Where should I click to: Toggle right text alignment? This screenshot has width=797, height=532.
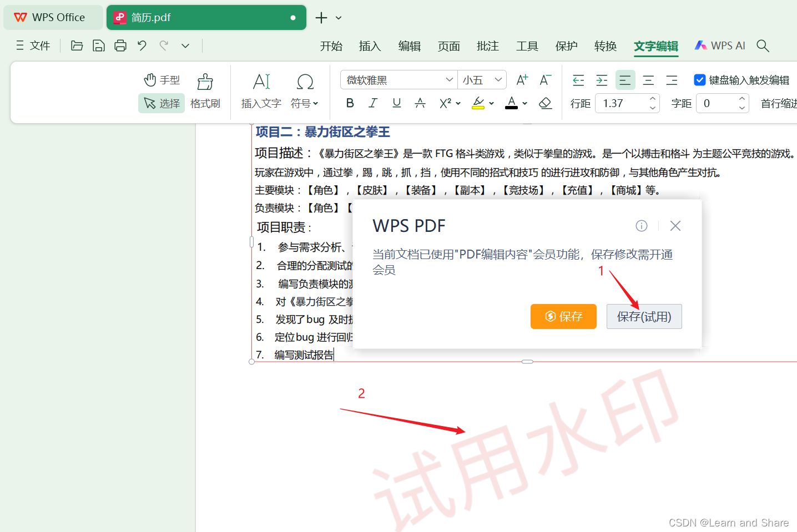(x=672, y=80)
